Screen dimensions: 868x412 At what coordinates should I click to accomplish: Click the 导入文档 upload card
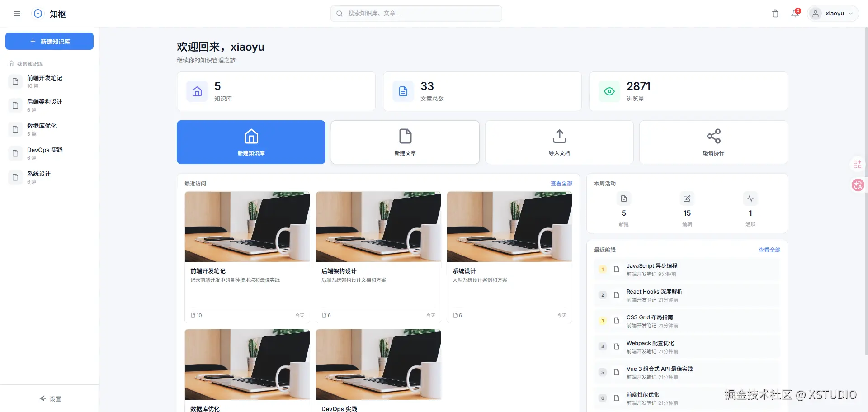coord(559,142)
